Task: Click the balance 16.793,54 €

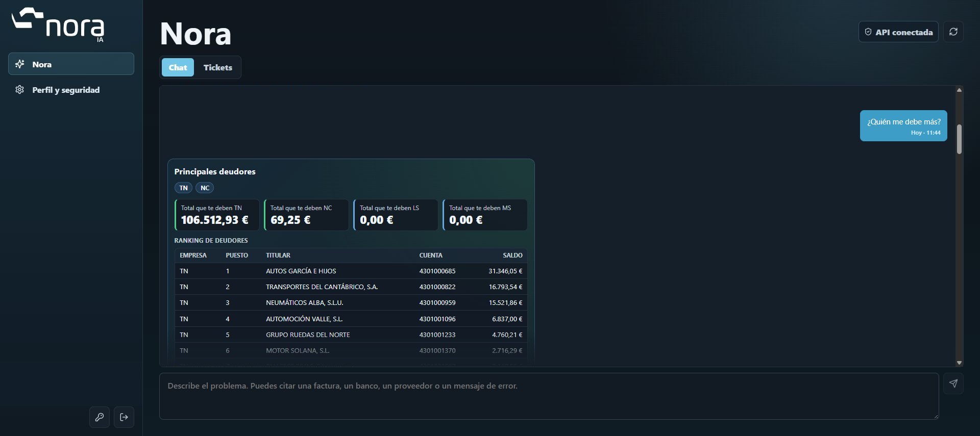Action: pos(505,287)
